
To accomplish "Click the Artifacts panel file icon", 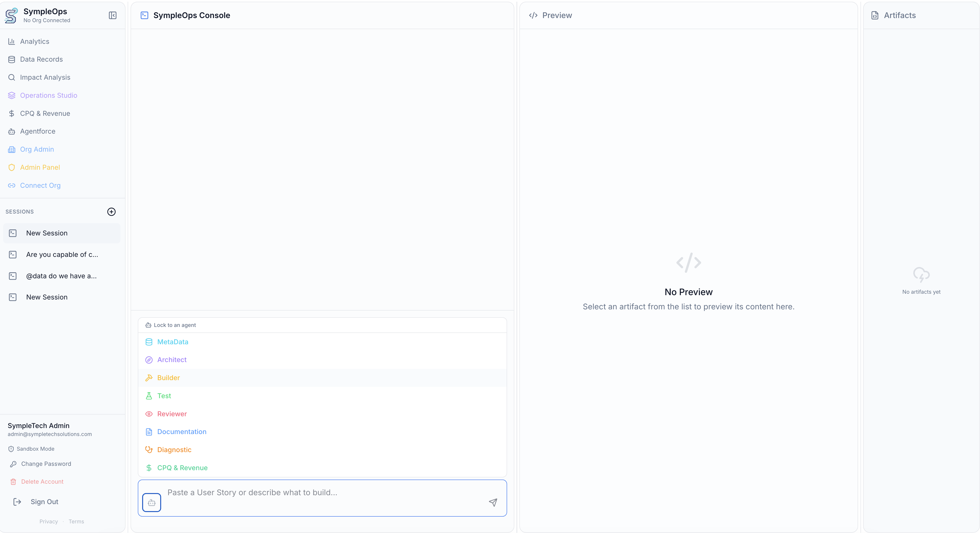I will 875,15.
